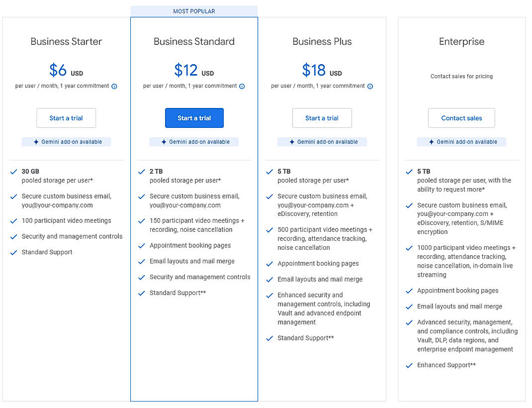Click the checkmark beside 2 TB pooled storage

pyautogui.click(x=141, y=172)
